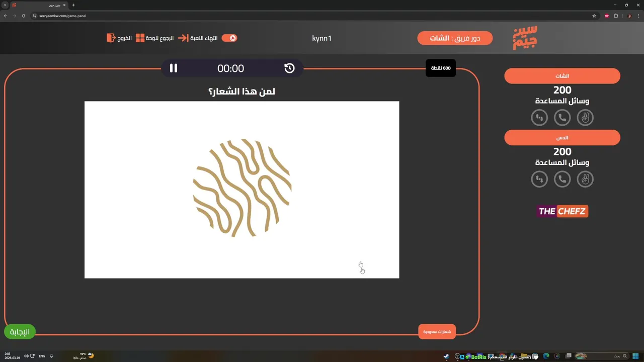
Task: Click the 00:00 timer display
Action: (x=230, y=68)
